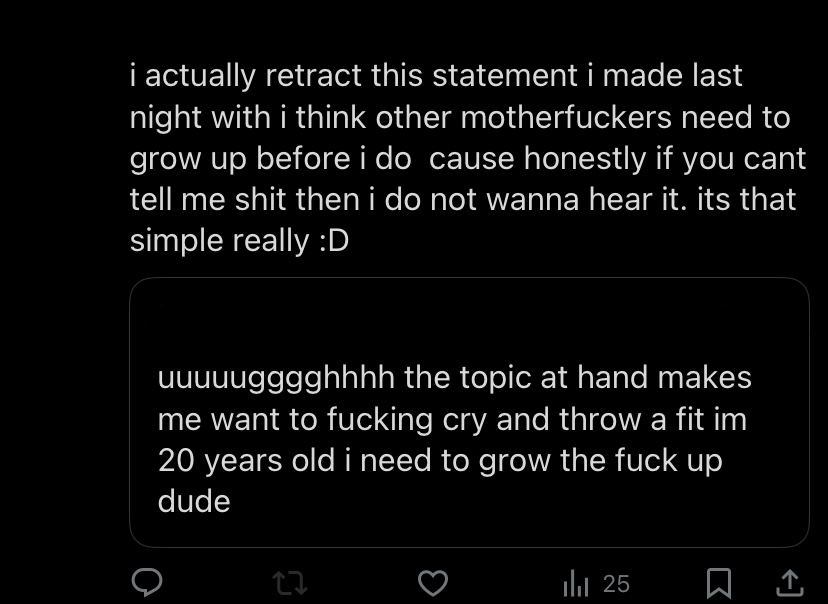Click the heart icon to like

click(435, 582)
